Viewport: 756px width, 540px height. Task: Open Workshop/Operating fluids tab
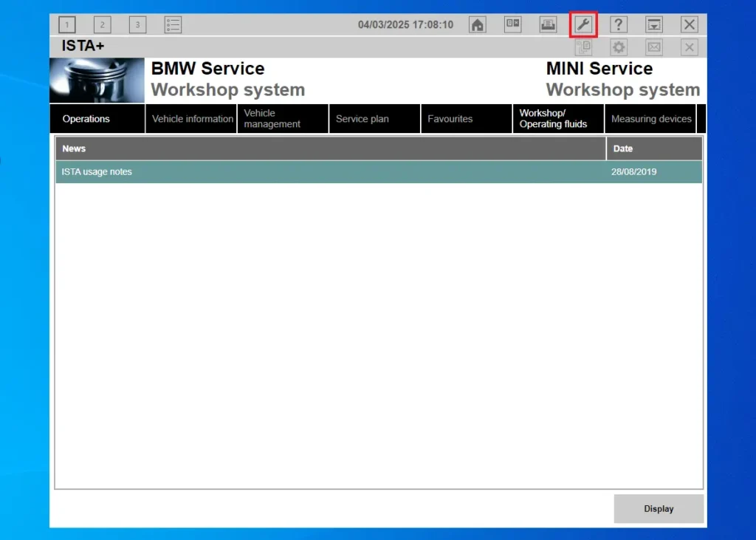point(558,119)
